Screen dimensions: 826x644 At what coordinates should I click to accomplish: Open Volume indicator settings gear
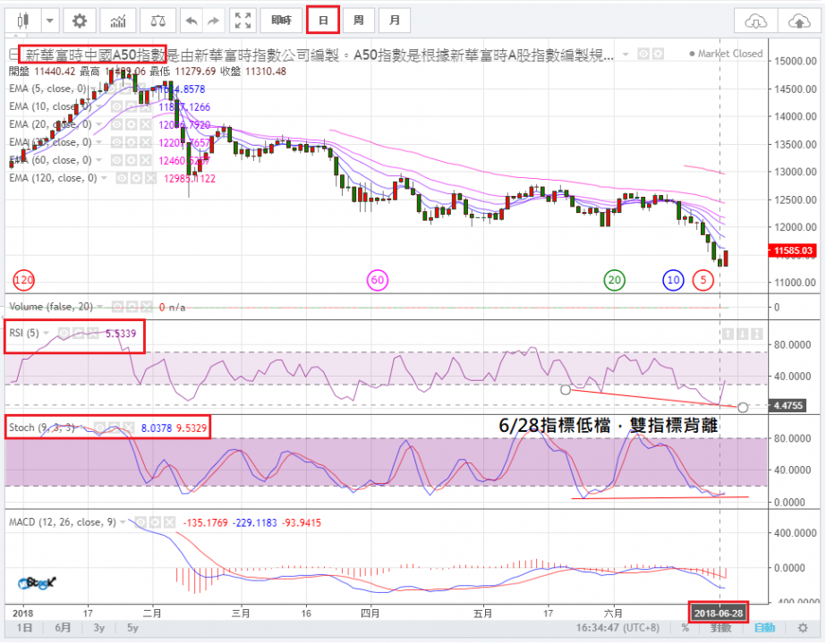(x=132, y=307)
